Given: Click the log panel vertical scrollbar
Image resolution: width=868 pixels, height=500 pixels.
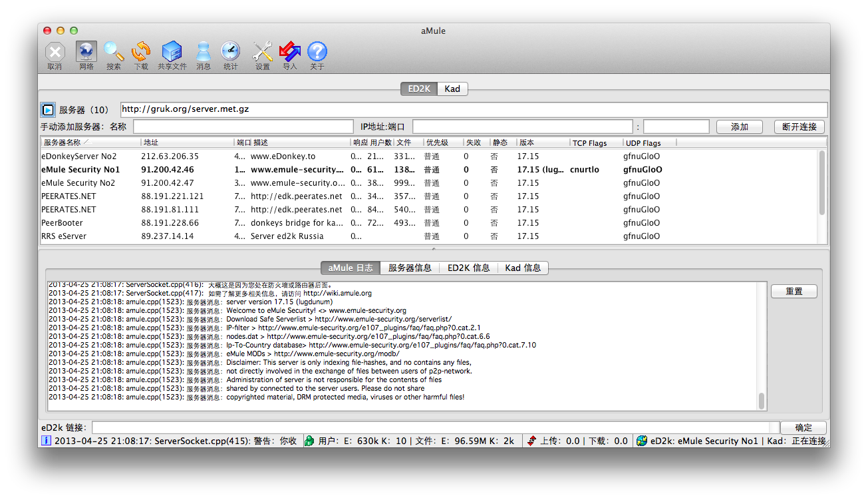Looking at the screenshot, I should coord(762,401).
